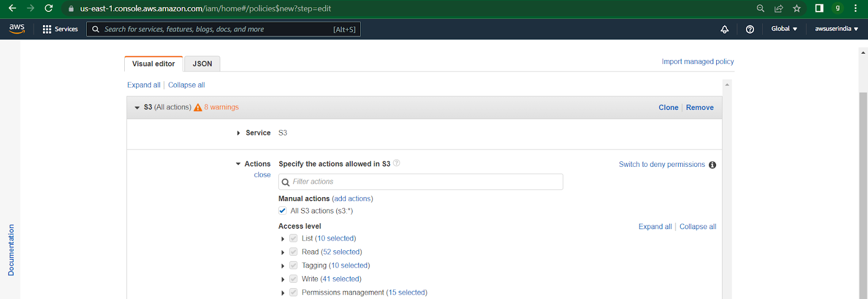Open the Services grid menu
Viewport: 868px width, 299px height.
click(x=60, y=29)
